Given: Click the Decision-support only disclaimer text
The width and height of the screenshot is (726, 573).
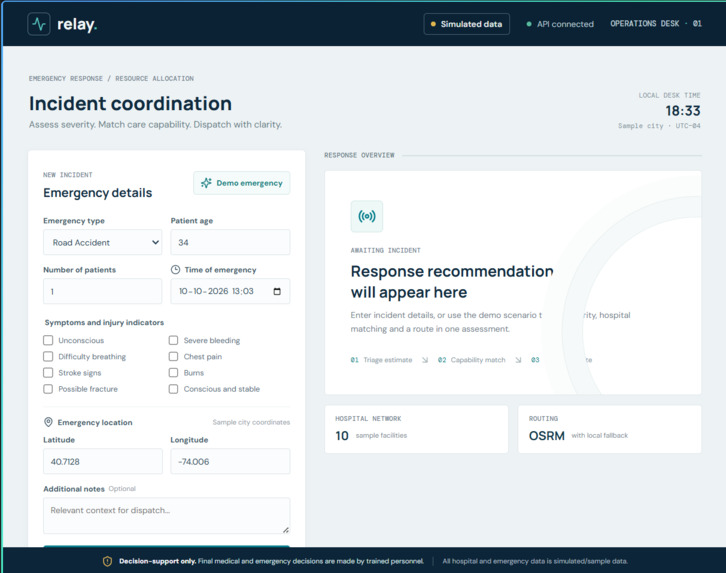Looking at the screenshot, I should 271,561.
